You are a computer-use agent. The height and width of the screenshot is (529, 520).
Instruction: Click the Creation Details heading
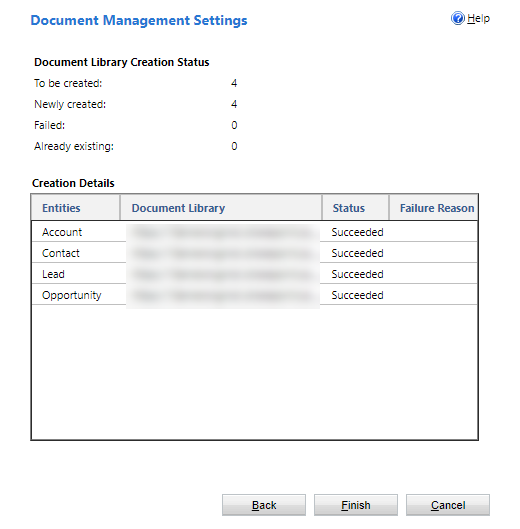(73, 183)
